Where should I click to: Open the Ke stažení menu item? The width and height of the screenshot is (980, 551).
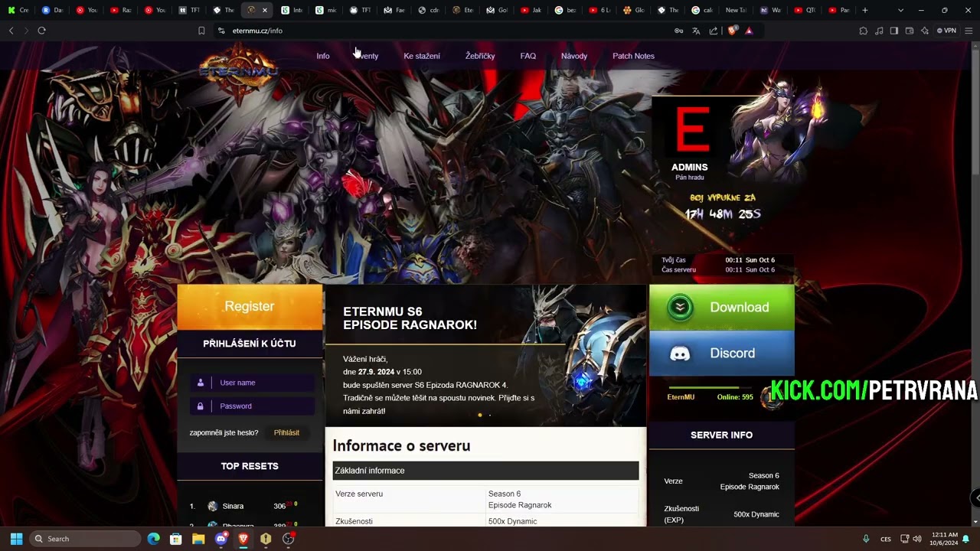[422, 56]
